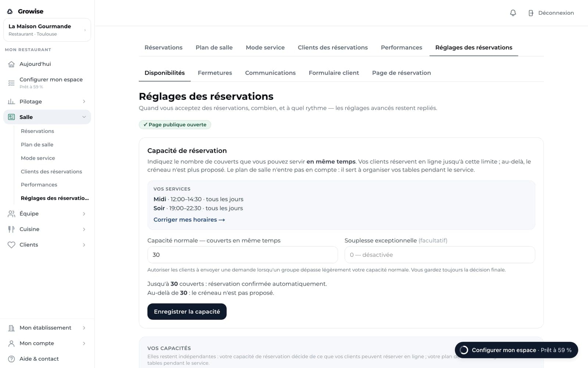The height and width of the screenshot is (368, 588).
Task: Open La Maison Gourmande restaurant switcher
Action: click(47, 30)
